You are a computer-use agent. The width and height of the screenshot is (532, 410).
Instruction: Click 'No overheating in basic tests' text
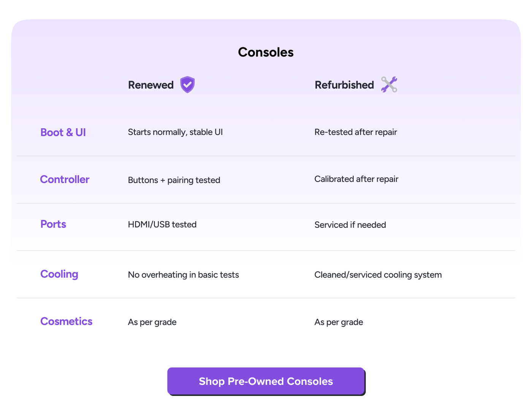[x=184, y=275]
